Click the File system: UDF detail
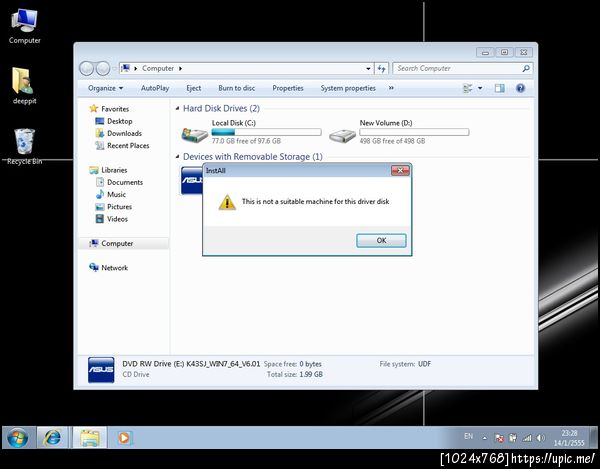 [405, 364]
